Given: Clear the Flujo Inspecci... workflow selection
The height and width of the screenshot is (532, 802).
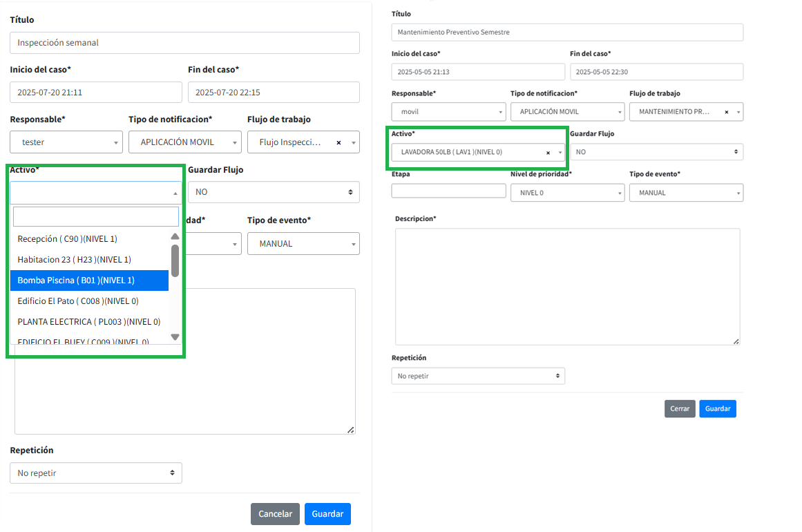Looking at the screenshot, I should (338, 142).
